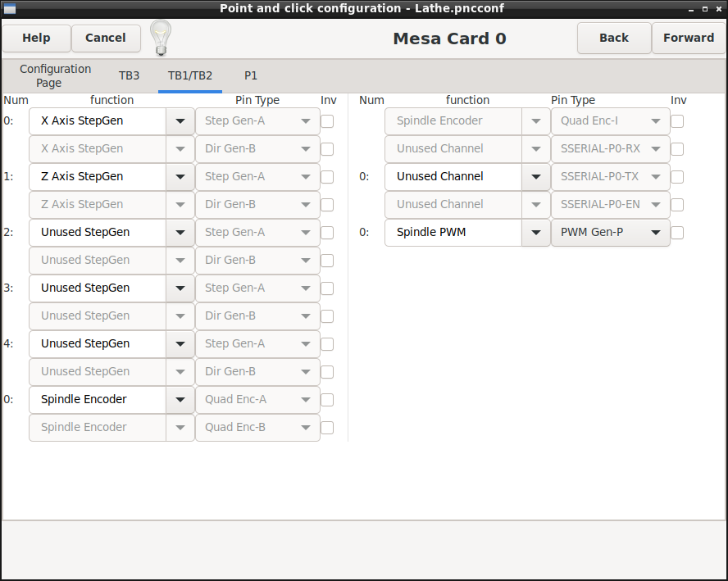Open the window menu icon in title bar
Screen dimensions: 728x581
[9, 8]
